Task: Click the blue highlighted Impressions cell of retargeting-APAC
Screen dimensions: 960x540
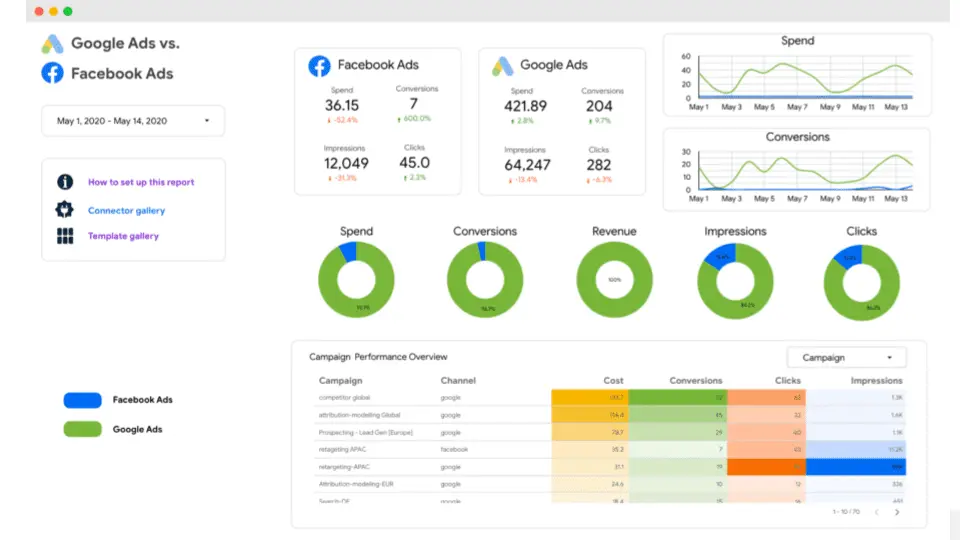Action: [856, 467]
